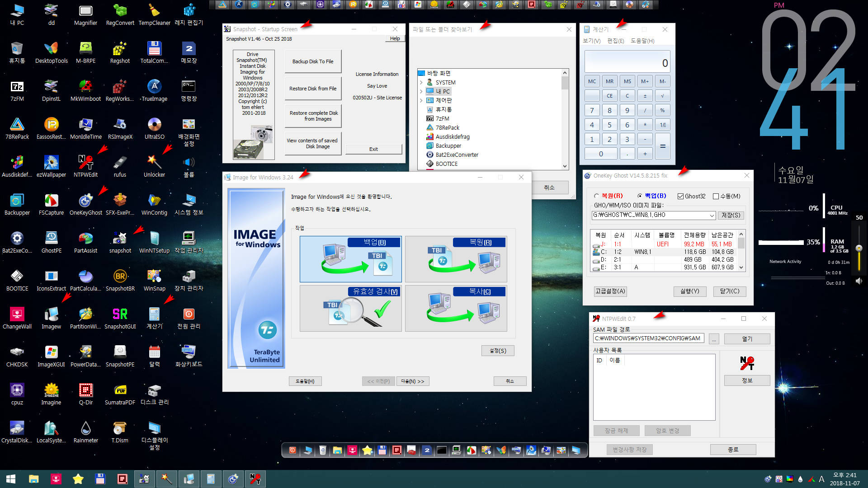The image size is (868, 488).
Task: Launch UltraISO desktop icon
Action: (154, 128)
